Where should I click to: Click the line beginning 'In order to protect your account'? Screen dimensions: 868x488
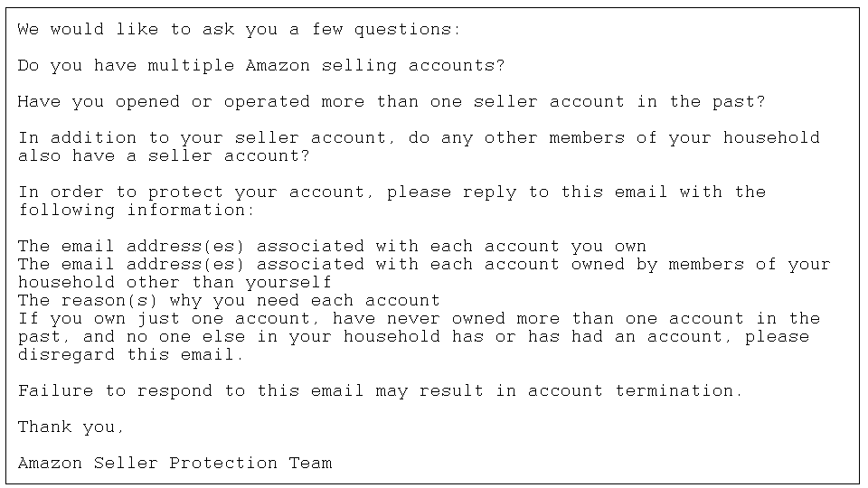(x=392, y=192)
